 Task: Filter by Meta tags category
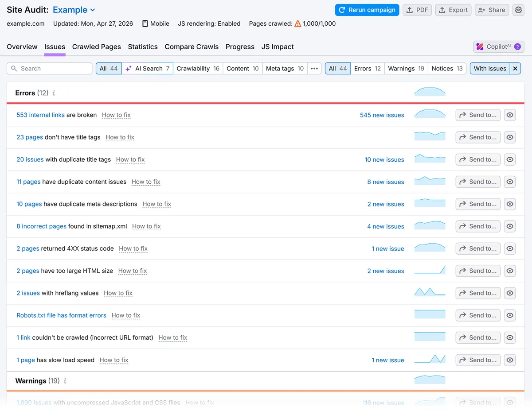pos(285,68)
